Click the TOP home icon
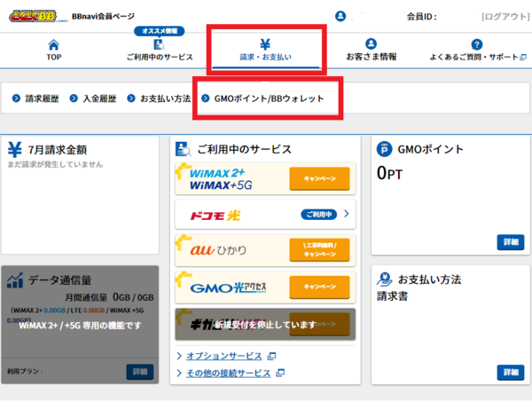This screenshot has width=532, height=401. [53, 45]
